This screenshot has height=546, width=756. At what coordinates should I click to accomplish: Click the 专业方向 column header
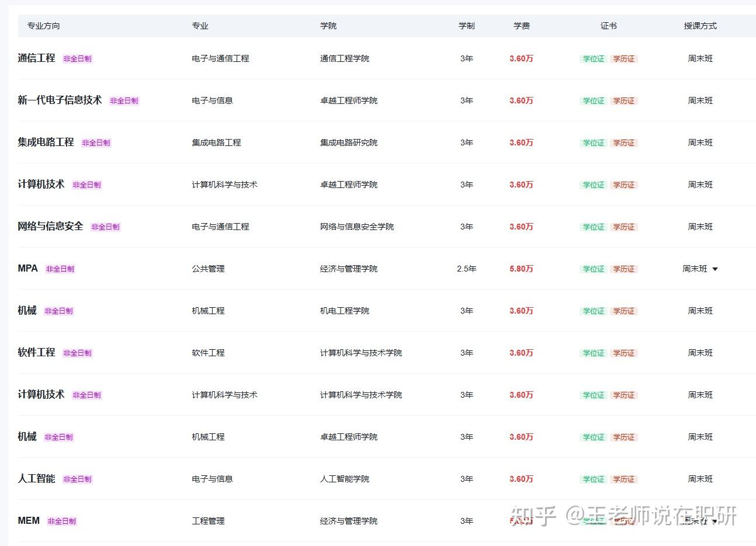pos(43,26)
